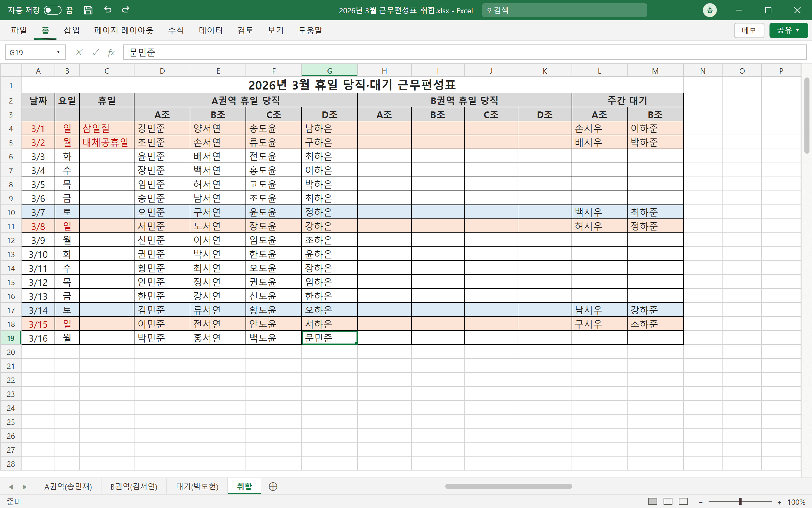Open the 데이터 ribbon tab
The image size is (812, 508).
pos(211,30)
